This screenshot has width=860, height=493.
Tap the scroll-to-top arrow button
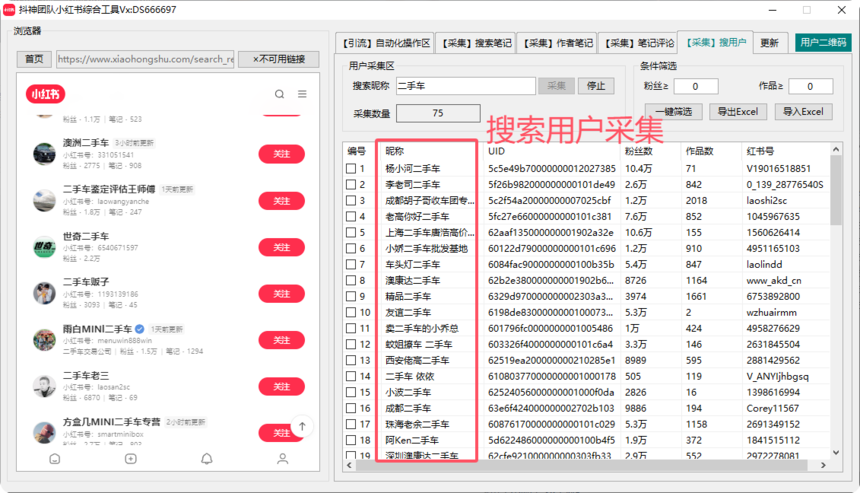point(302,426)
